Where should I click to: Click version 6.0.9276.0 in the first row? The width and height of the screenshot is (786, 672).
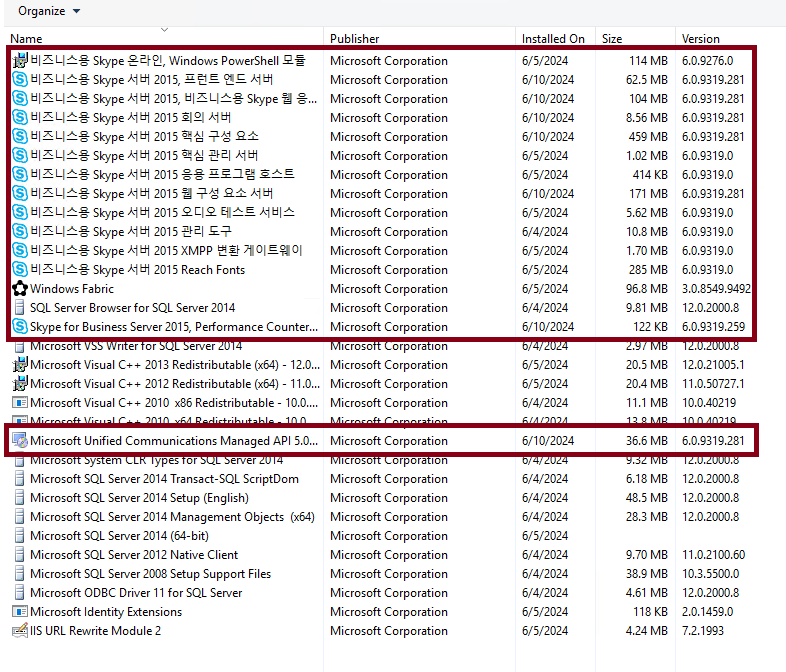(707, 61)
